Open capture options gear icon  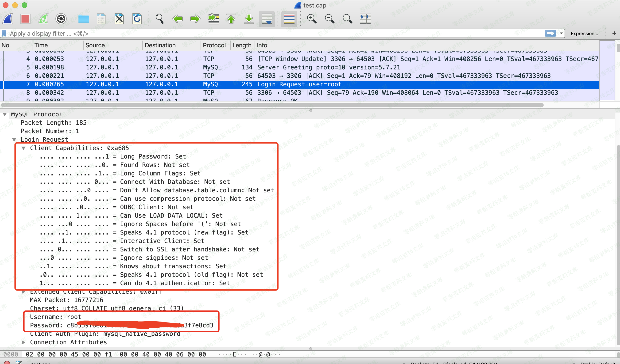[61, 19]
